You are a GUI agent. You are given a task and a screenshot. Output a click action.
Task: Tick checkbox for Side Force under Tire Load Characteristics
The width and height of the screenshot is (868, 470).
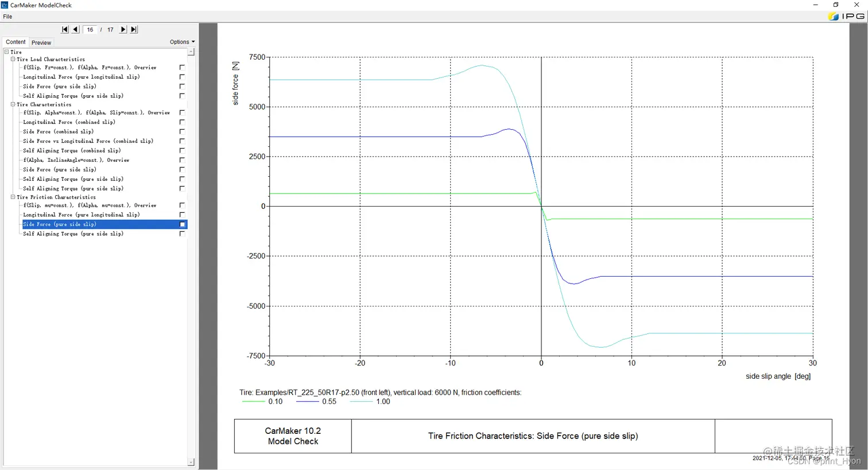pyautogui.click(x=182, y=87)
